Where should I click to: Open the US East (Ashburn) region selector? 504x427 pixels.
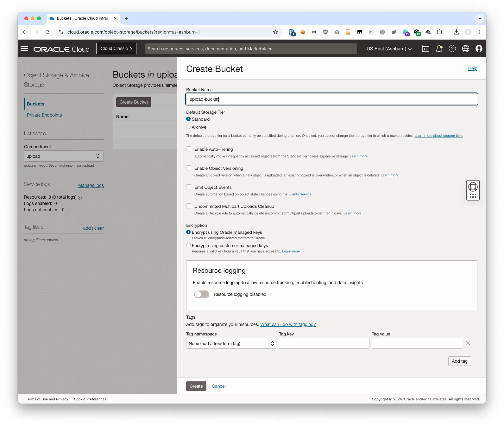[x=389, y=48]
